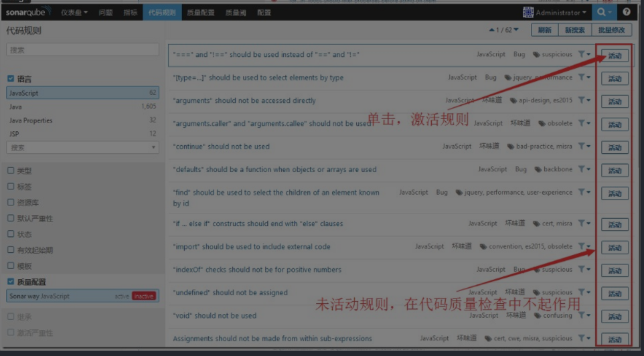Click tag icon beside 'backbone' tag

point(538,169)
